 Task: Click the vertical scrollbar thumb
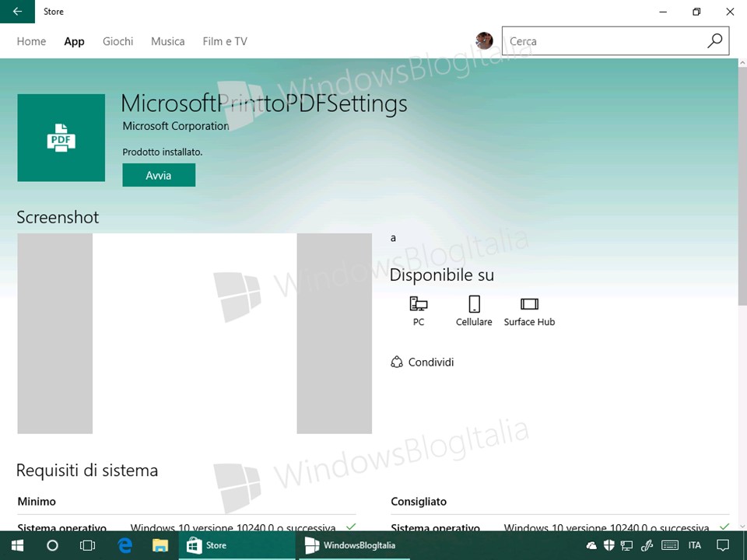(x=742, y=185)
